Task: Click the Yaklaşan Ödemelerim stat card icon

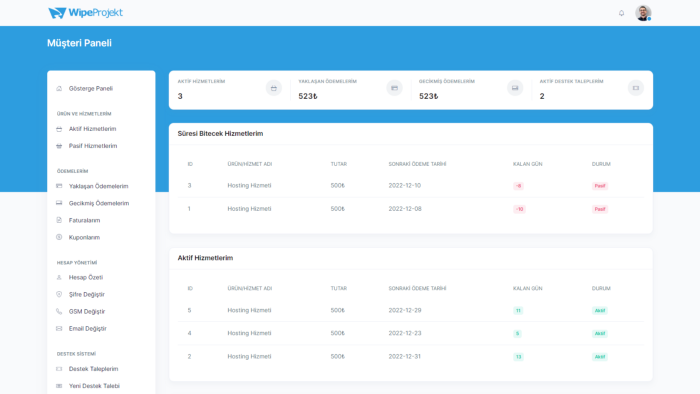Action: pyautogui.click(x=394, y=88)
